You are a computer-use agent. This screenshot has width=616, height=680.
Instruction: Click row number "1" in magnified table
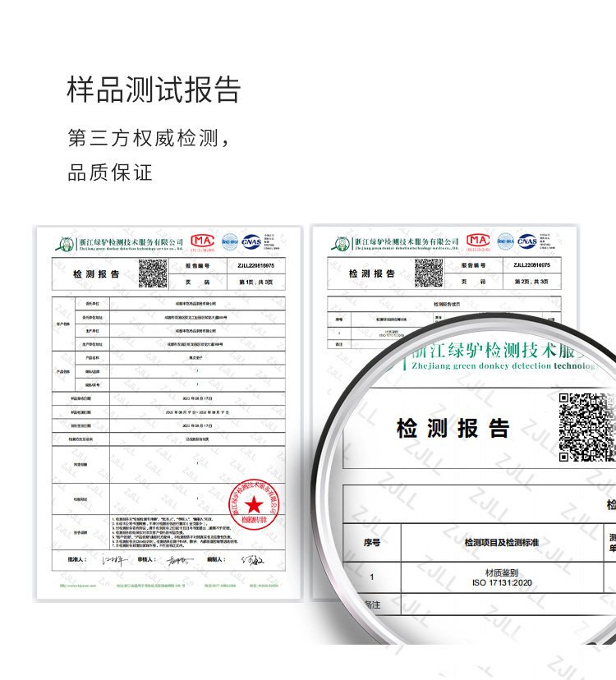372,577
